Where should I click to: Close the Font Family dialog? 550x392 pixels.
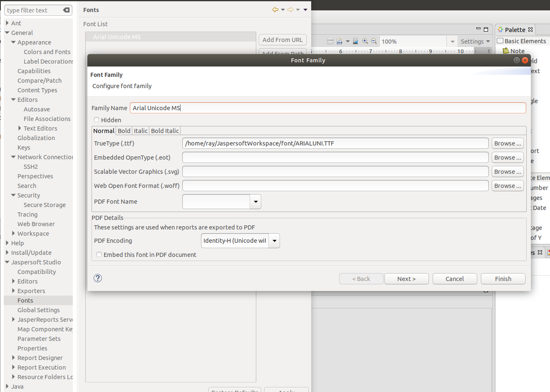(525, 60)
